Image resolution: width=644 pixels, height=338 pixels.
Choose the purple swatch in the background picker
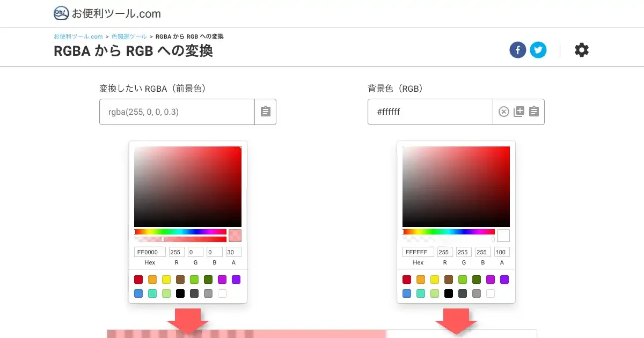point(504,280)
